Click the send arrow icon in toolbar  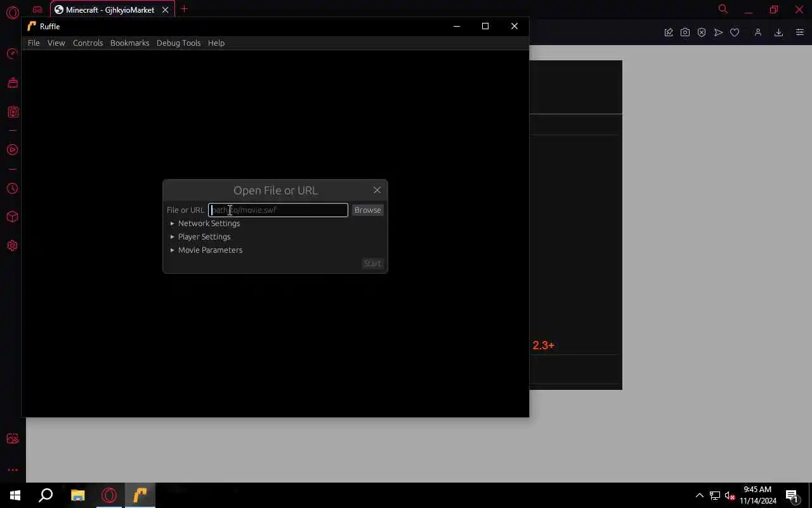pos(718,32)
